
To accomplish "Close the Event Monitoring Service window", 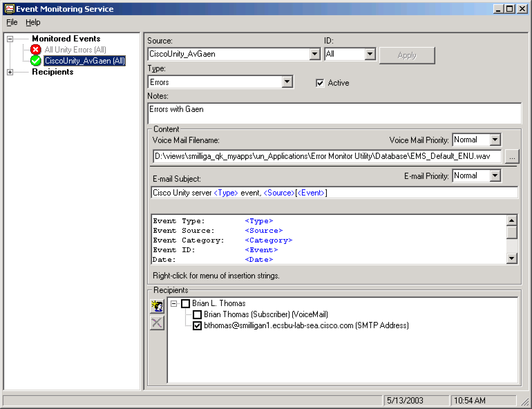I will click(522, 9).
